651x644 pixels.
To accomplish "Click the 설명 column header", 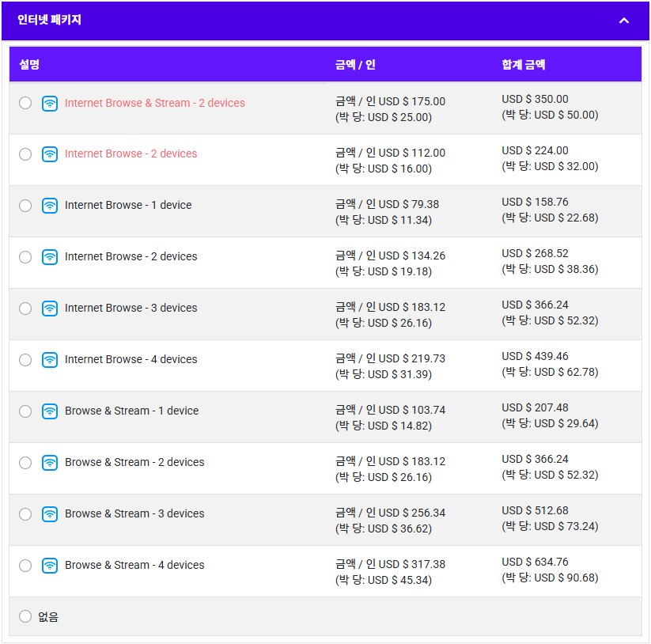I will tap(29, 64).
